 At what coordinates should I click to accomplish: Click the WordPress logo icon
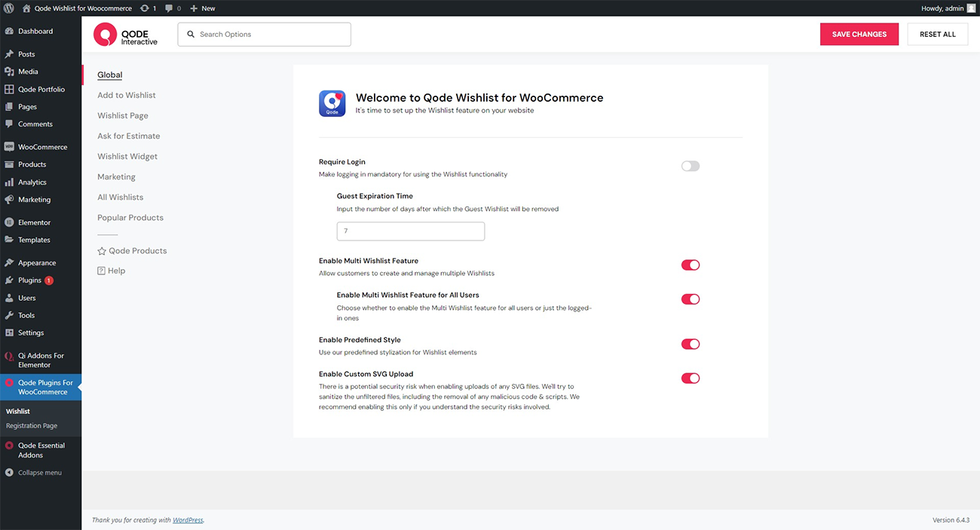(x=8, y=8)
